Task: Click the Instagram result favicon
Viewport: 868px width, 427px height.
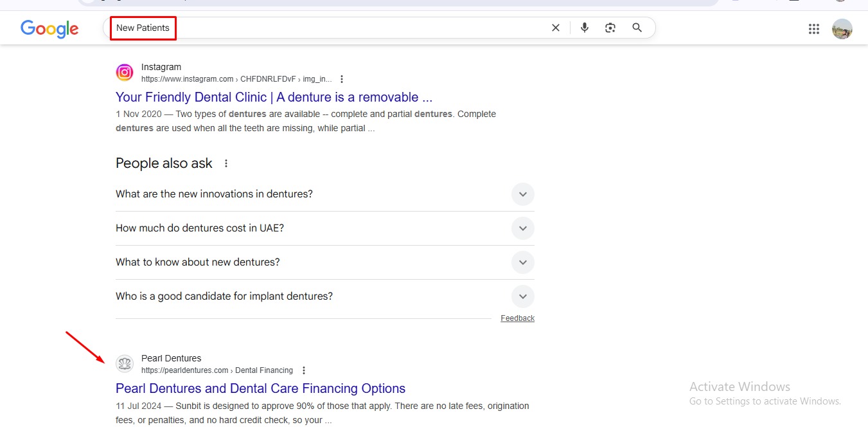Action: [125, 73]
